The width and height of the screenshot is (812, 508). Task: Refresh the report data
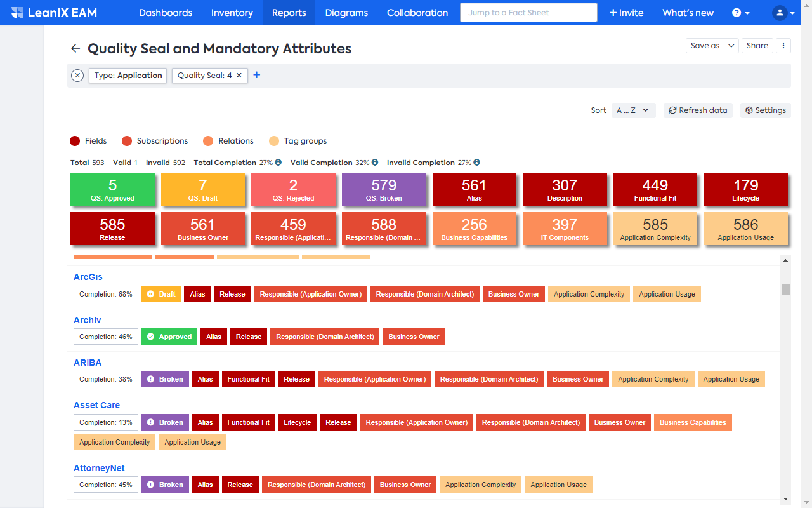(x=698, y=110)
